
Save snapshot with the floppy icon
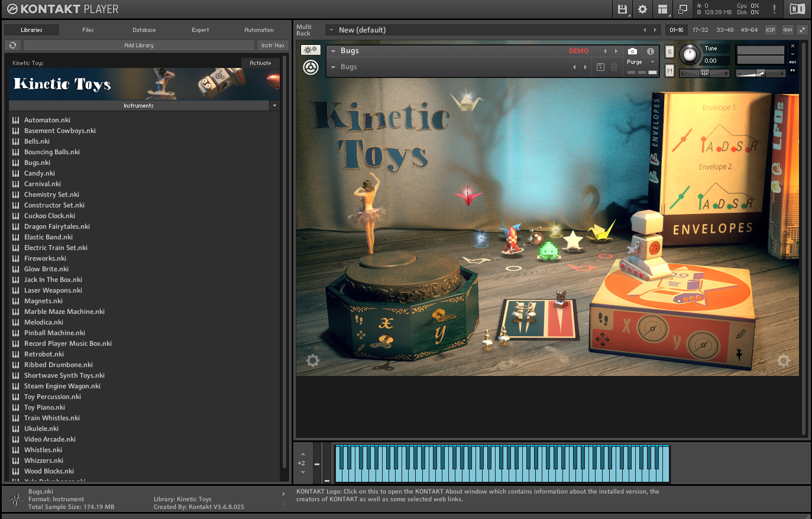click(x=600, y=67)
